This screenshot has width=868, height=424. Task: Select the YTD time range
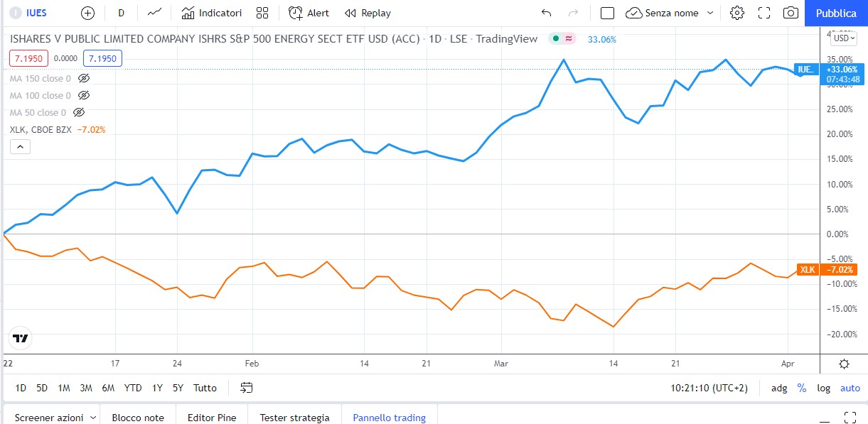click(x=133, y=388)
